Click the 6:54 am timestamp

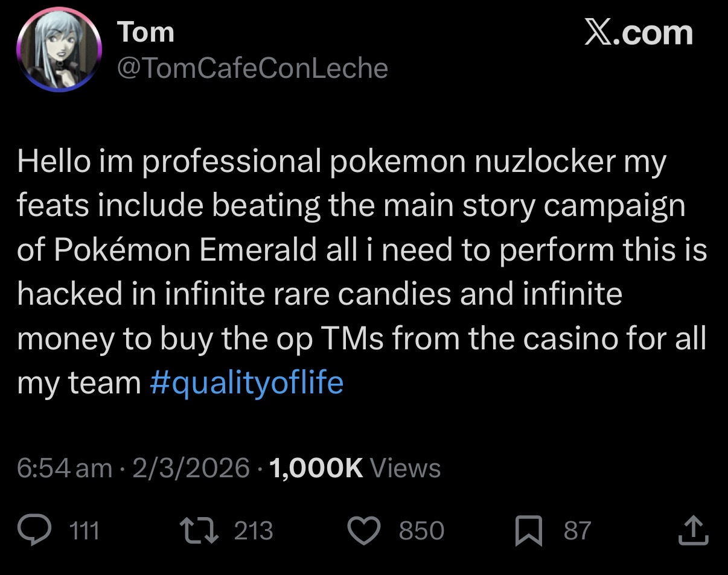(64, 468)
